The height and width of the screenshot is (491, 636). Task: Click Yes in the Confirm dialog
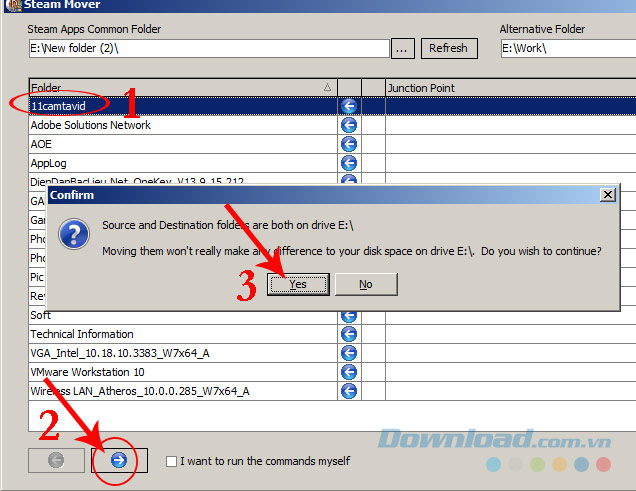(x=298, y=284)
